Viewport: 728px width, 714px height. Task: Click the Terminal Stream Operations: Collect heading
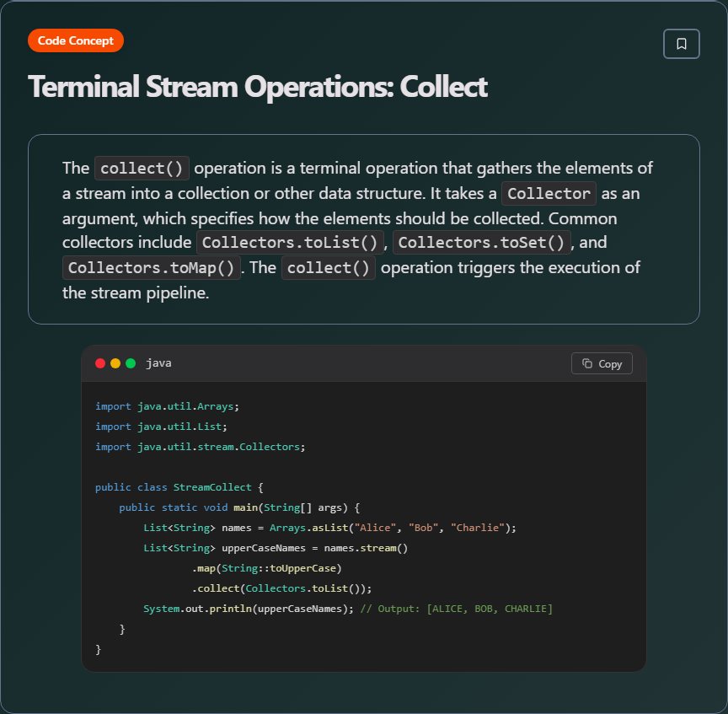(258, 87)
